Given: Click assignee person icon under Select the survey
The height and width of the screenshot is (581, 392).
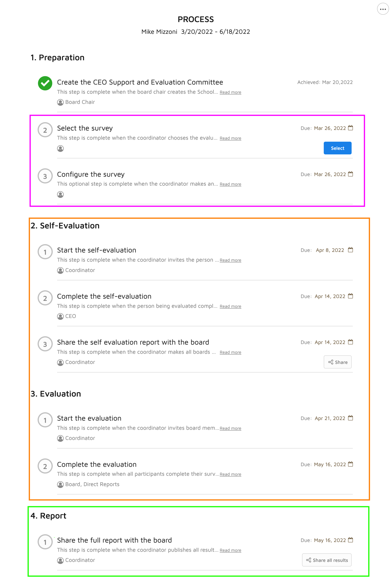Looking at the screenshot, I should [x=60, y=148].
